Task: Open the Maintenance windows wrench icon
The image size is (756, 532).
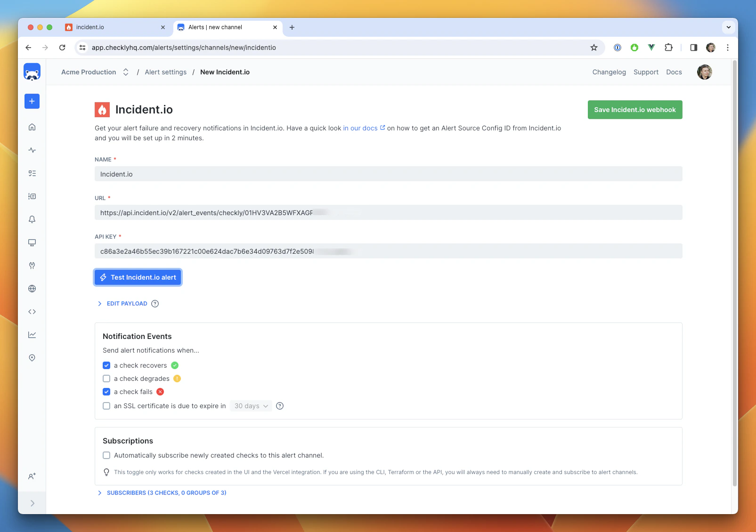Action: pos(32,266)
